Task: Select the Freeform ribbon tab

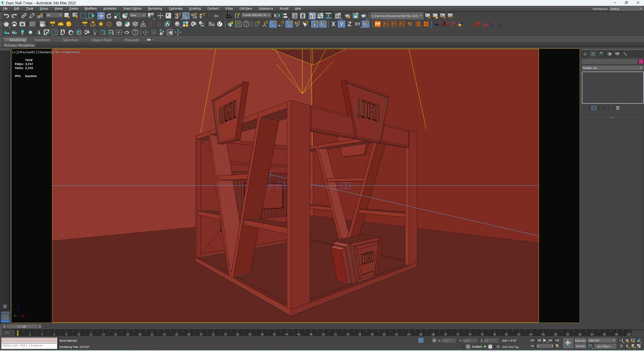Action: click(42, 40)
